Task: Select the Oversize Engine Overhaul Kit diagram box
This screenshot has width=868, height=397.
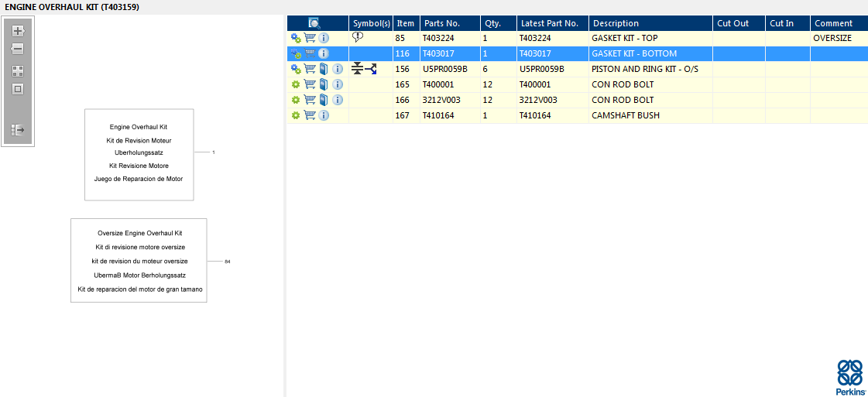Action: click(x=139, y=260)
